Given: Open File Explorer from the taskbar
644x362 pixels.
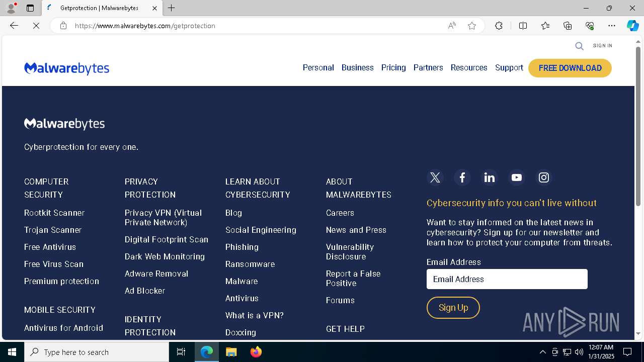Looking at the screenshot, I should coord(231,352).
